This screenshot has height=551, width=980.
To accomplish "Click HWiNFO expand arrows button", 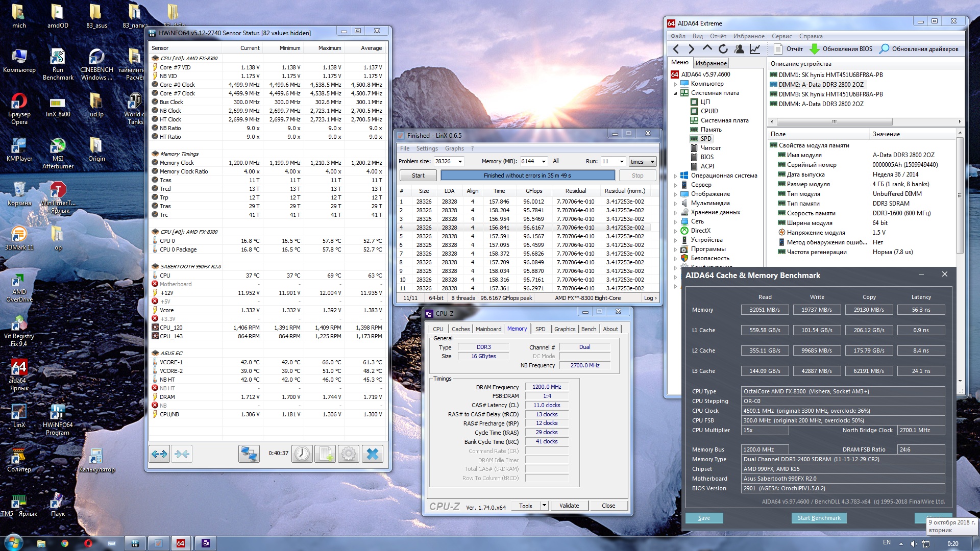I will point(159,454).
